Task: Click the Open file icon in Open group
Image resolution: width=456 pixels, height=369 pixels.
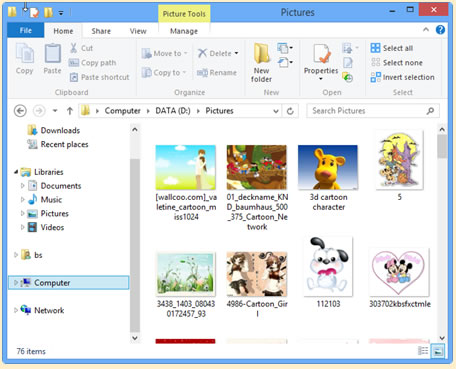Action: pyautogui.click(x=350, y=48)
